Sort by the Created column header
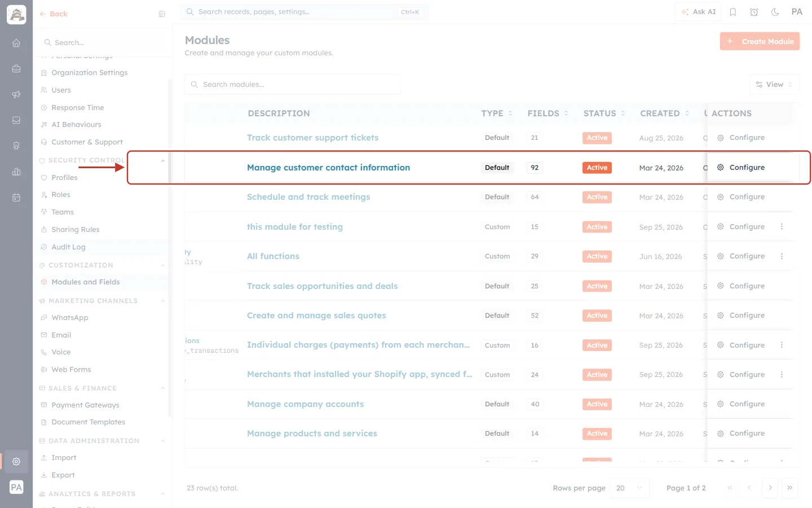The height and width of the screenshot is (508, 812). (664, 113)
